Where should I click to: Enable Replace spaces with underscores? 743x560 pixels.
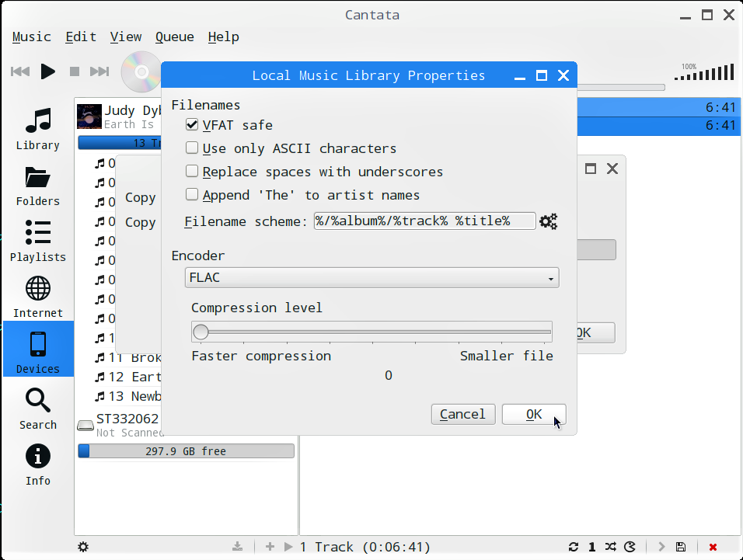pyautogui.click(x=192, y=171)
